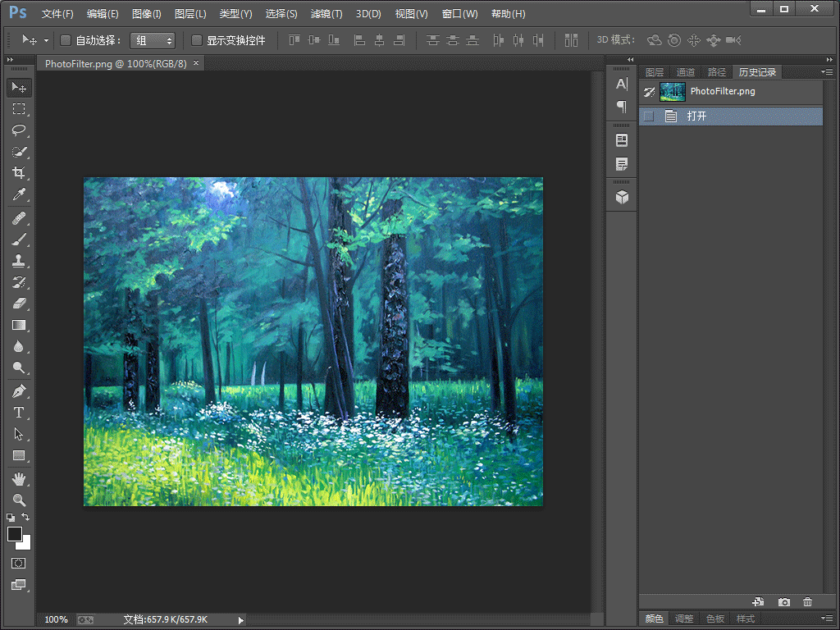Select the Quick Selection tool
This screenshot has width=840, height=630.
[19, 152]
